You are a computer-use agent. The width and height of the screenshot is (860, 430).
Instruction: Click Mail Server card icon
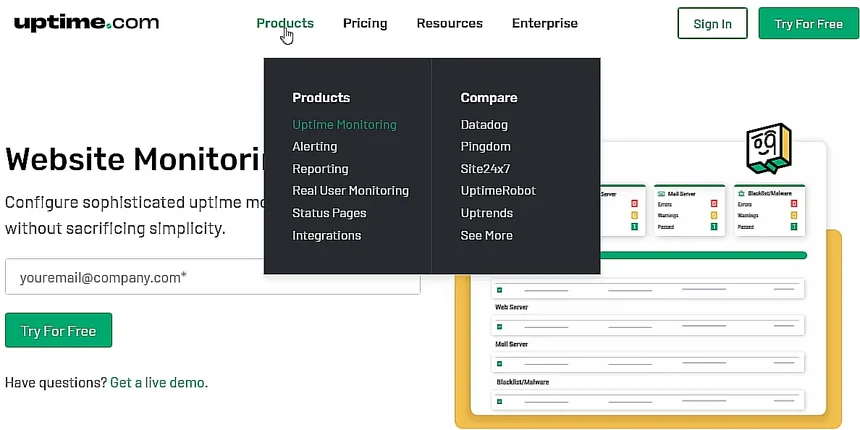[x=661, y=194]
